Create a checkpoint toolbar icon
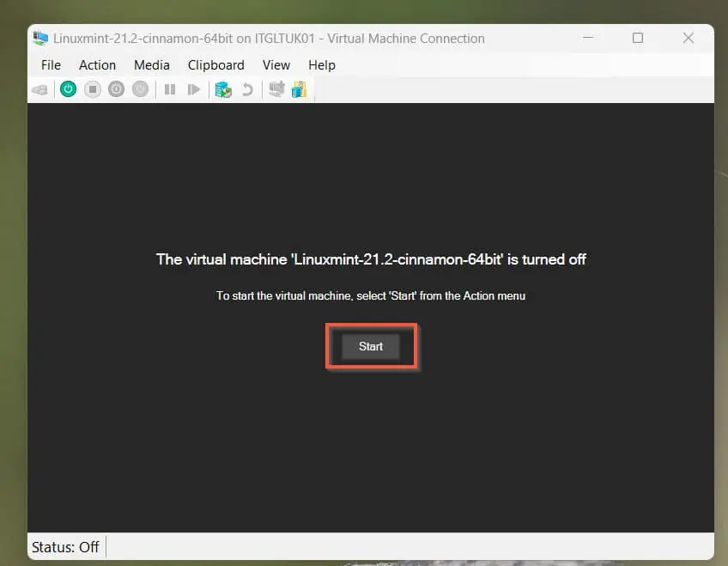Screen dimensions: 728x566 (223, 89)
